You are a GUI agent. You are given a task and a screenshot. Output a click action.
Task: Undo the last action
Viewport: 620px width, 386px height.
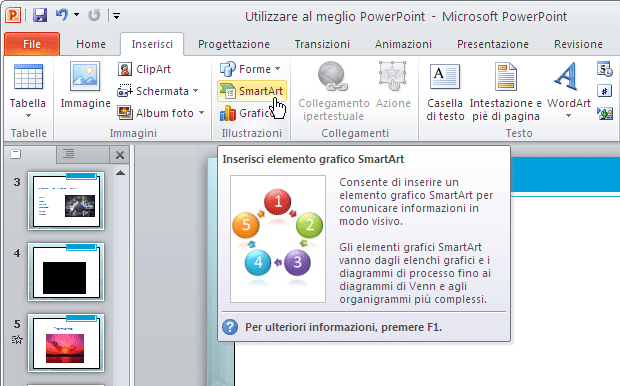tap(62, 15)
